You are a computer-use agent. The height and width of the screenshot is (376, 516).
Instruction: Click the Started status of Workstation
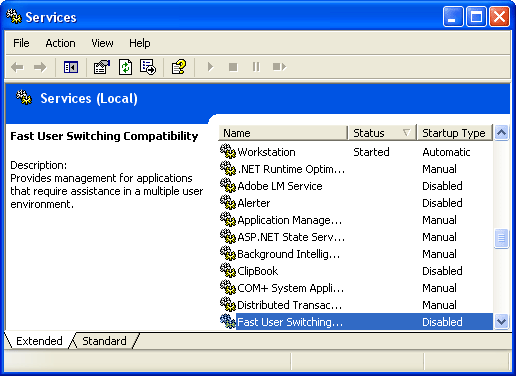(371, 152)
